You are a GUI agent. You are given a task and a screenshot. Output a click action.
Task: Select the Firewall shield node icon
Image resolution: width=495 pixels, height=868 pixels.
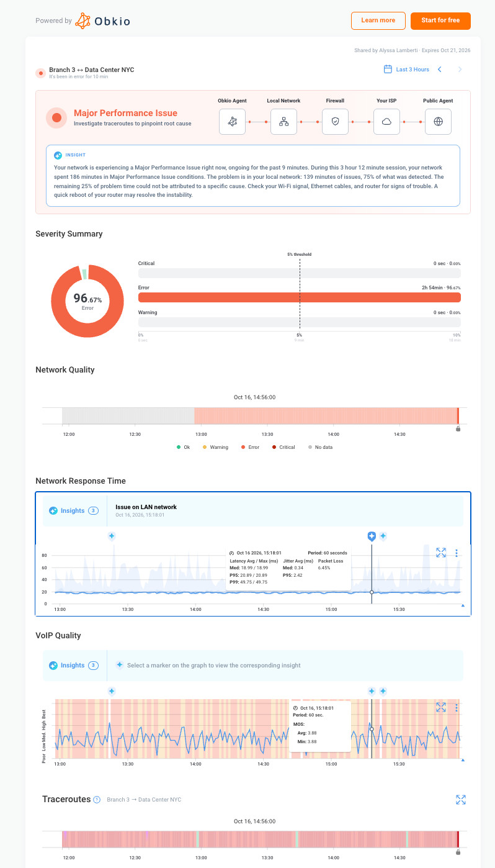click(x=336, y=122)
